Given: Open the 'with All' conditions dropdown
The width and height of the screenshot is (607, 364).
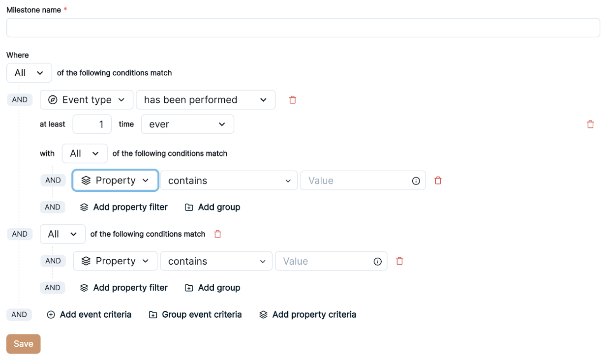Looking at the screenshot, I should coord(84,153).
